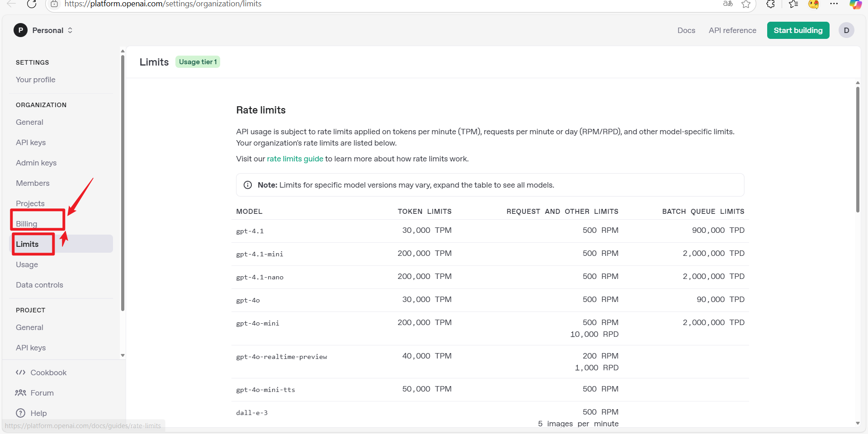Follow the rate limits guide link
This screenshot has height=434, width=868.
click(295, 159)
